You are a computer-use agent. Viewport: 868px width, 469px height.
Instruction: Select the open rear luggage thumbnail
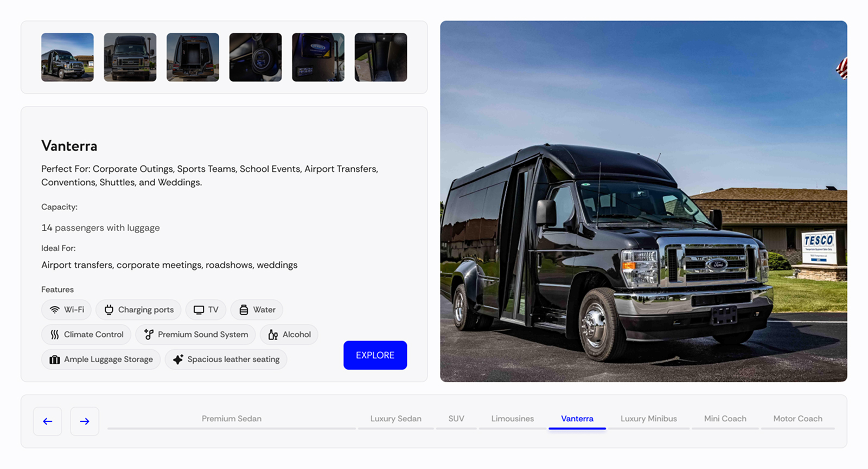click(x=193, y=57)
